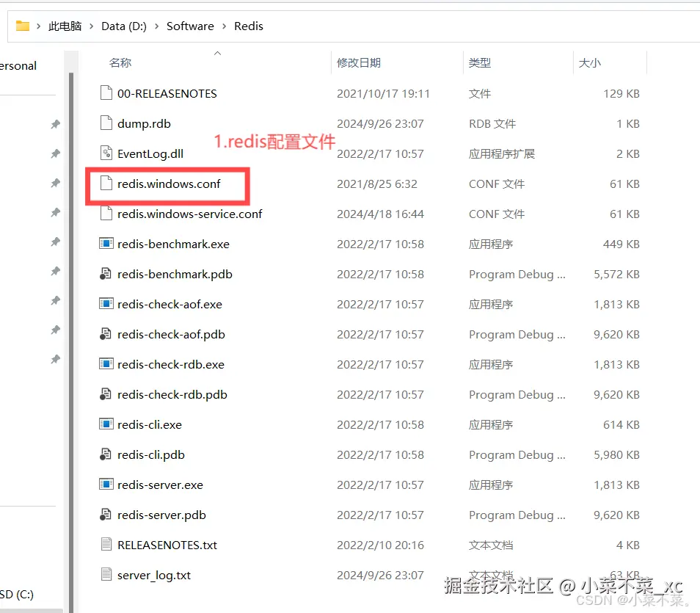This screenshot has width=700, height=613.
Task: Click the 应用程序扩展 type cell
Action: click(501, 154)
